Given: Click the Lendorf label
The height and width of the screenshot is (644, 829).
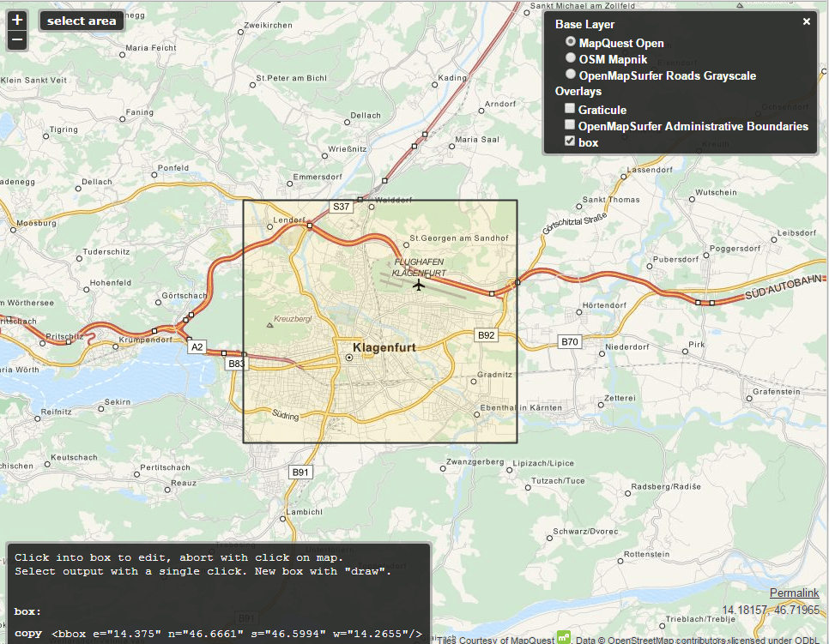Looking at the screenshot, I should pos(289,220).
